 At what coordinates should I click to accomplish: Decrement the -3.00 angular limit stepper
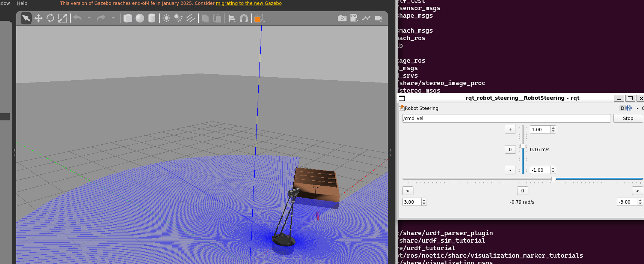640,204
